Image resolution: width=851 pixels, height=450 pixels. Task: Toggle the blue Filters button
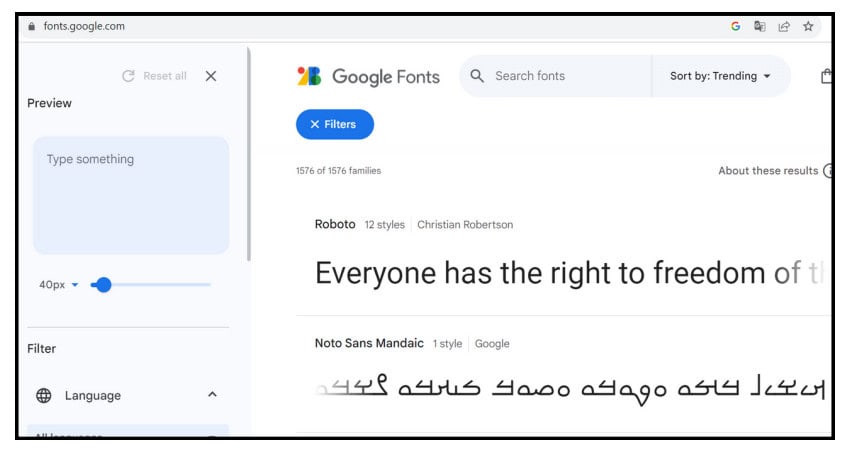tap(334, 124)
